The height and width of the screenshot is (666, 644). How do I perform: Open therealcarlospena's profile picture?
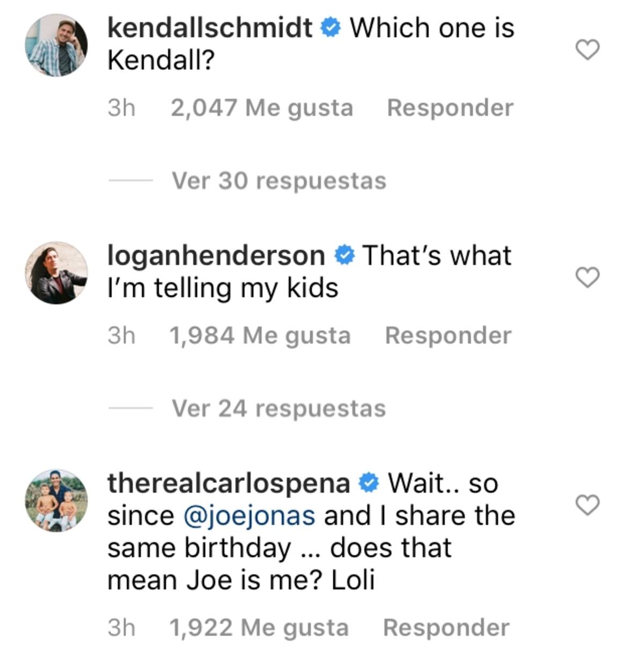click(x=56, y=501)
